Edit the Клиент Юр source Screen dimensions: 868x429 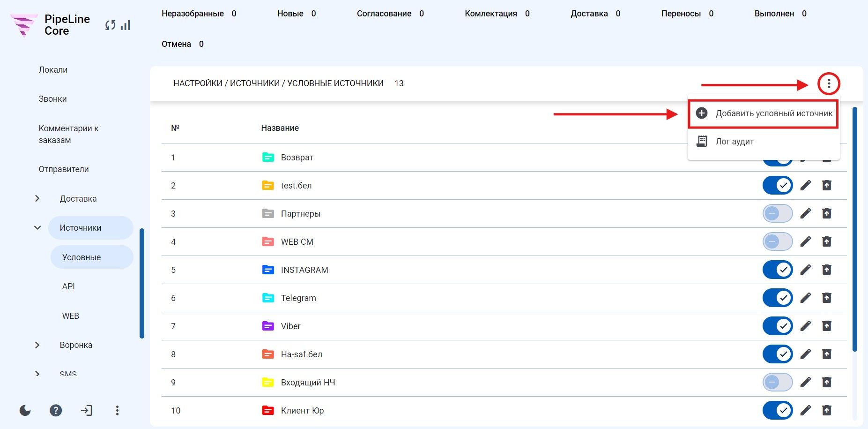click(x=805, y=411)
